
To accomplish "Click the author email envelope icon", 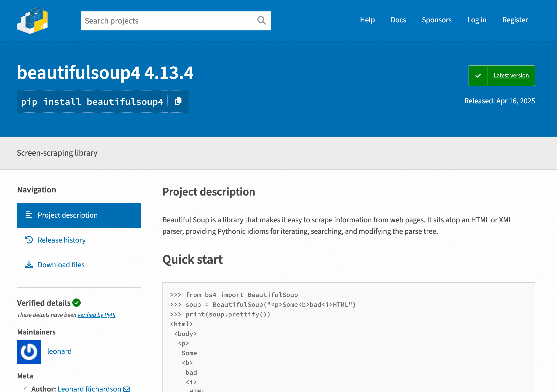I will 127,389.
